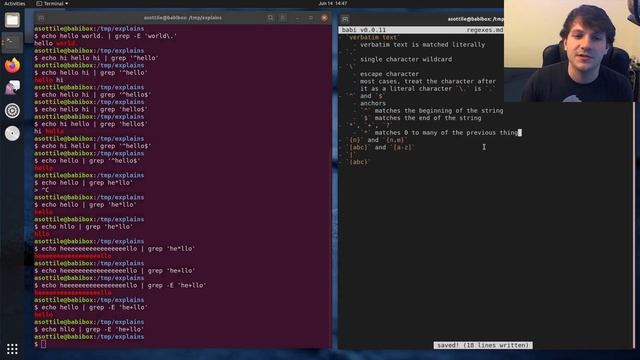This screenshot has height=360, width=640.
Task: Open the Terminal icon in the dock
Action: point(12,42)
